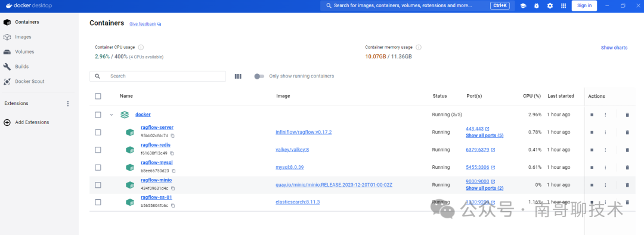Screen dimensions: 644x235
Task: Click the docker stack layers icon
Action: pos(125,115)
